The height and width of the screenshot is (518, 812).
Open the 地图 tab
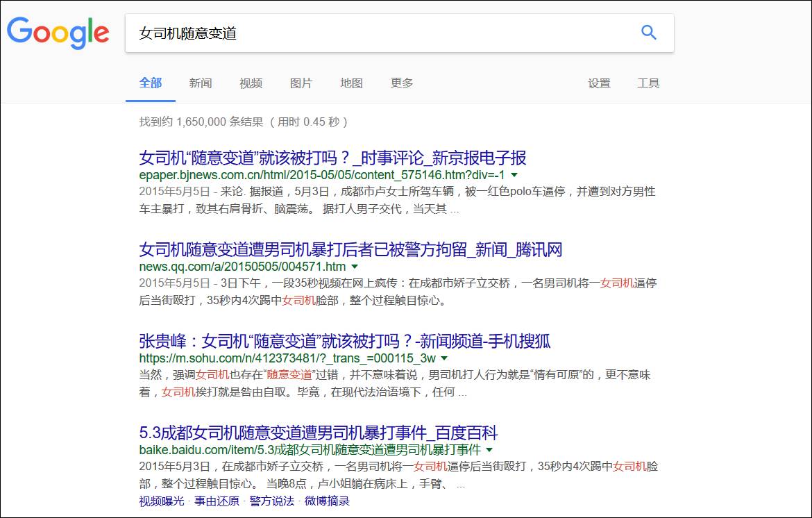point(351,83)
